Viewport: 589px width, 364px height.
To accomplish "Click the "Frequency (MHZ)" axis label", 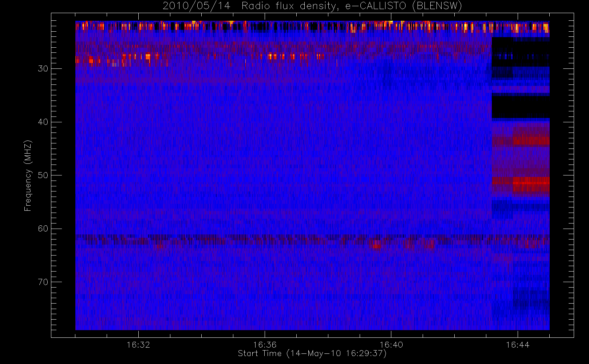I will coord(28,175).
